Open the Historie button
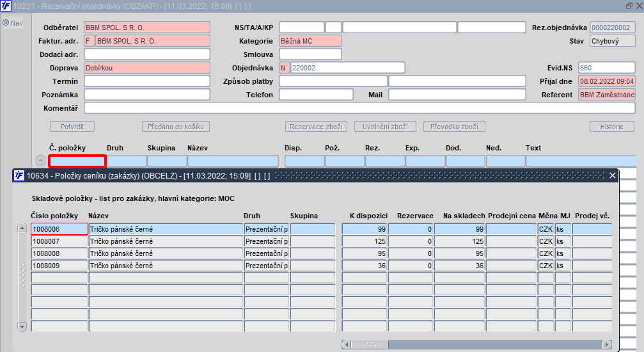 coord(612,127)
